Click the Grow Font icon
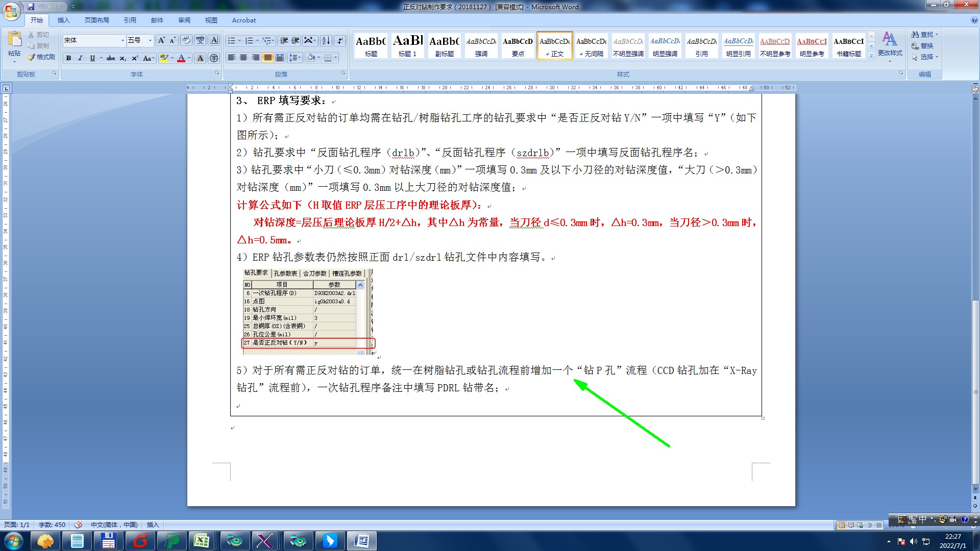This screenshot has width=980, height=551. [161, 40]
